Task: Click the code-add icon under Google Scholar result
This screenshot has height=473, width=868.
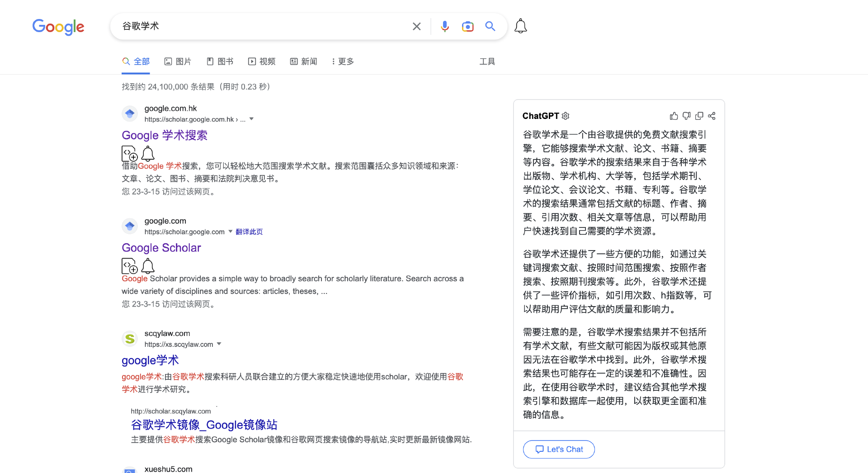Action: coord(129,266)
